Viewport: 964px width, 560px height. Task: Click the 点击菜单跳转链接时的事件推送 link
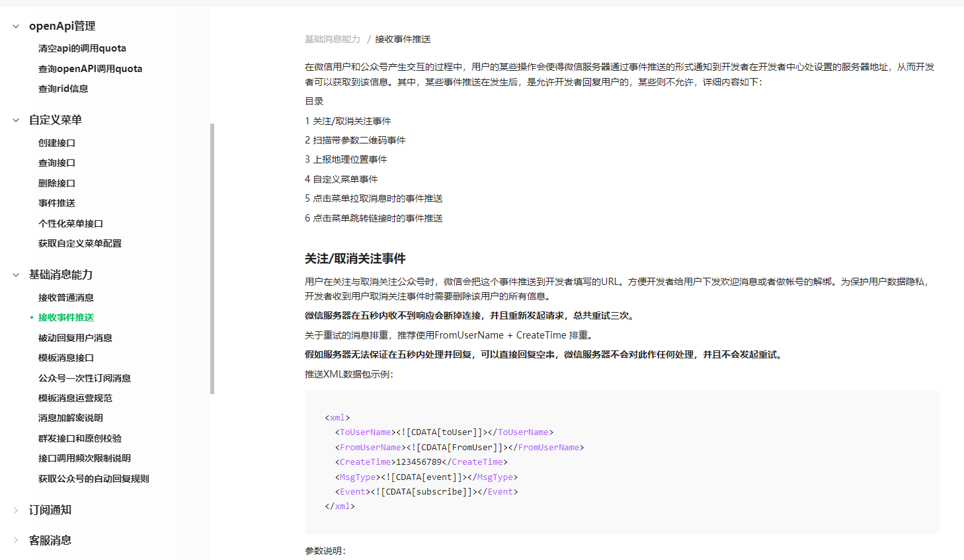coord(374,217)
